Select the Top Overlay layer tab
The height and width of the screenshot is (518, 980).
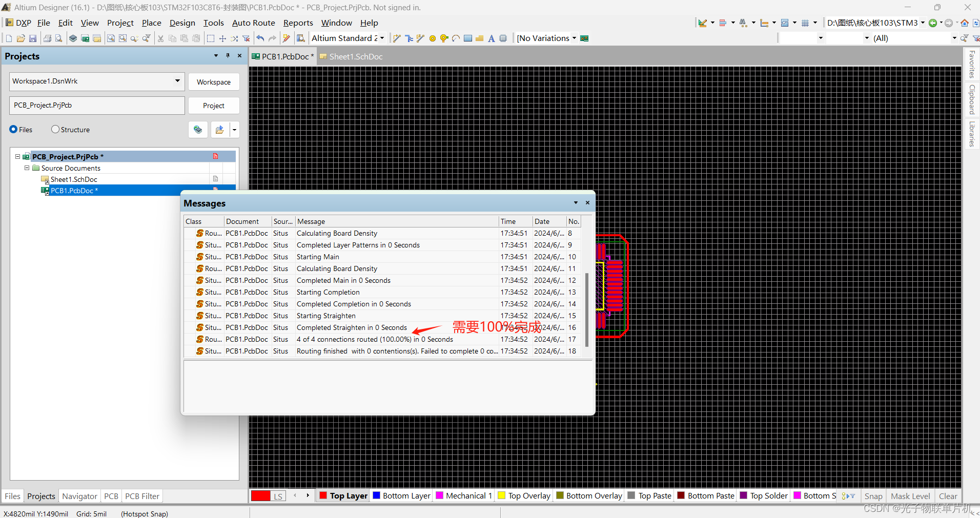(x=524, y=495)
